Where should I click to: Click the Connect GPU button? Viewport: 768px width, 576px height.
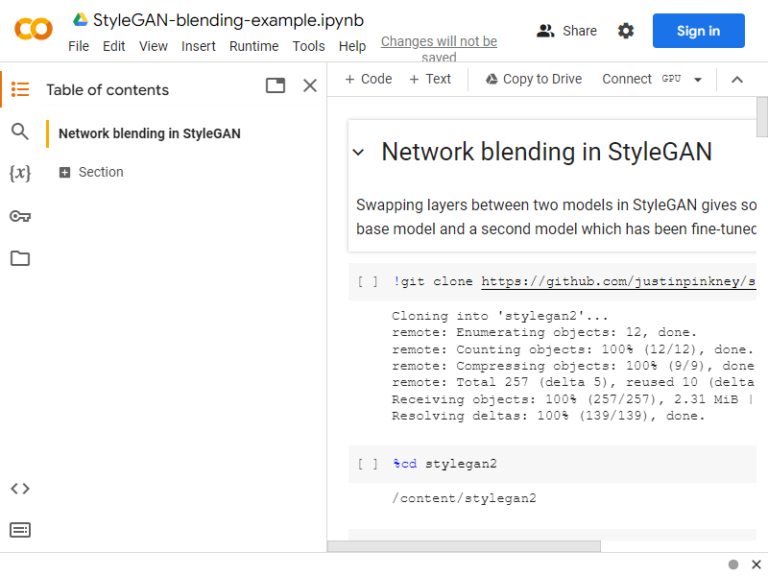pos(641,79)
